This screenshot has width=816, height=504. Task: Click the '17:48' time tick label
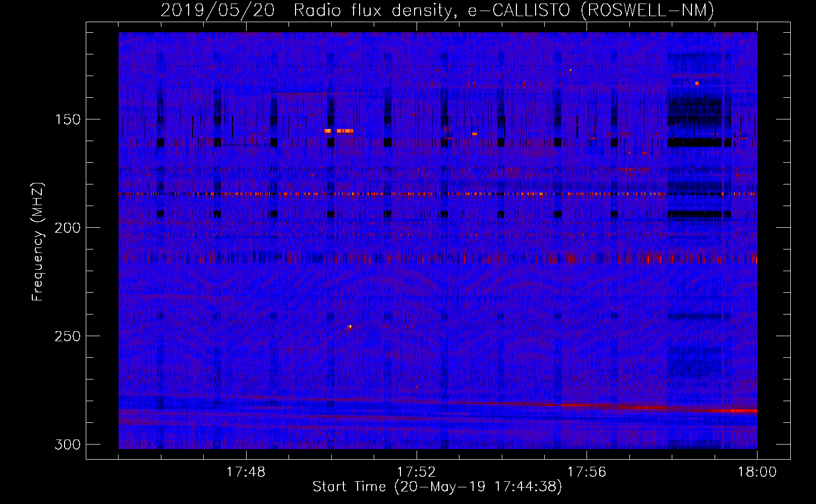246,472
